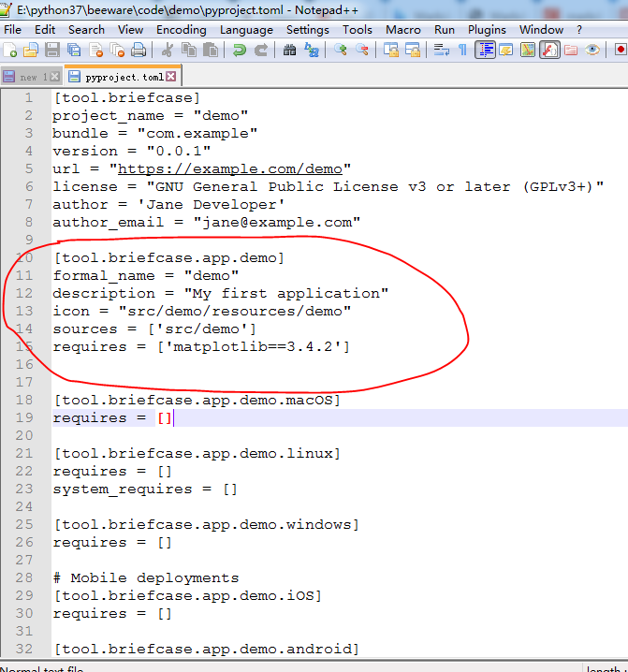Open Find with the binoculars icon

pos(290,51)
